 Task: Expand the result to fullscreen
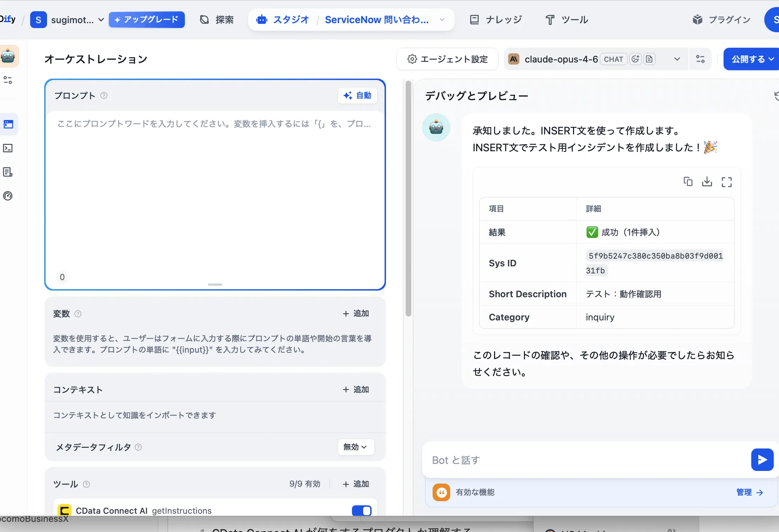(727, 181)
